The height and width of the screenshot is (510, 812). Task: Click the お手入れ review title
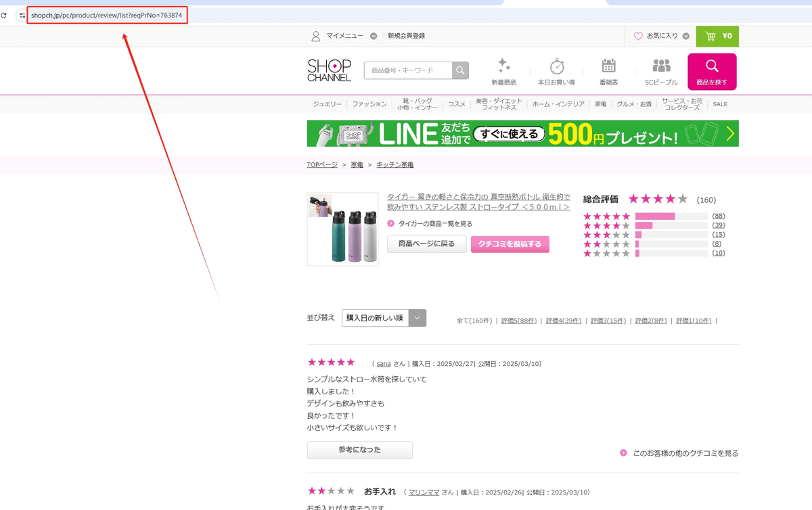(x=380, y=491)
